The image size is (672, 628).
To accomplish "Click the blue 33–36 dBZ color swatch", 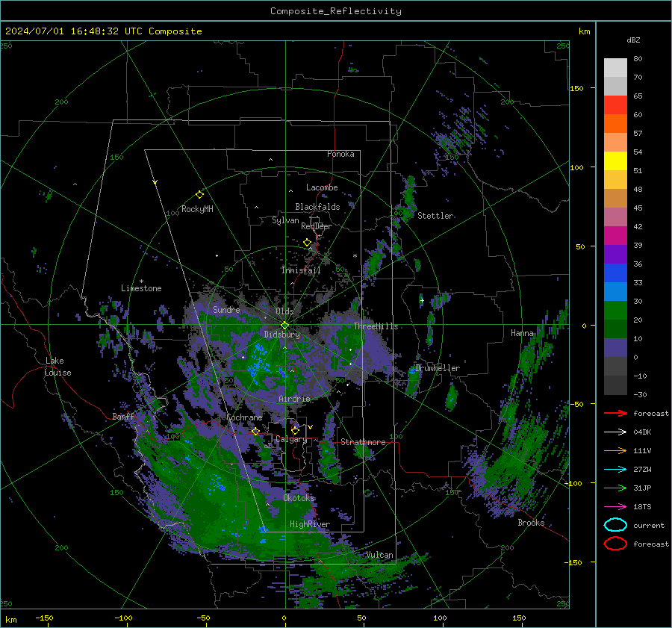I will (x=615, y=273).
